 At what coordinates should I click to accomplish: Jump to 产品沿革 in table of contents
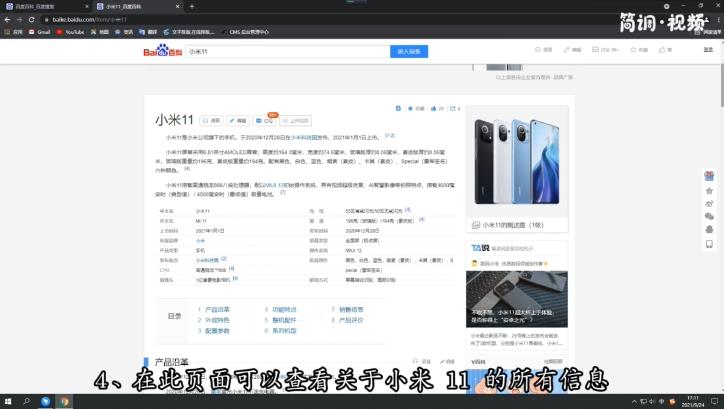tap(216, 310)
